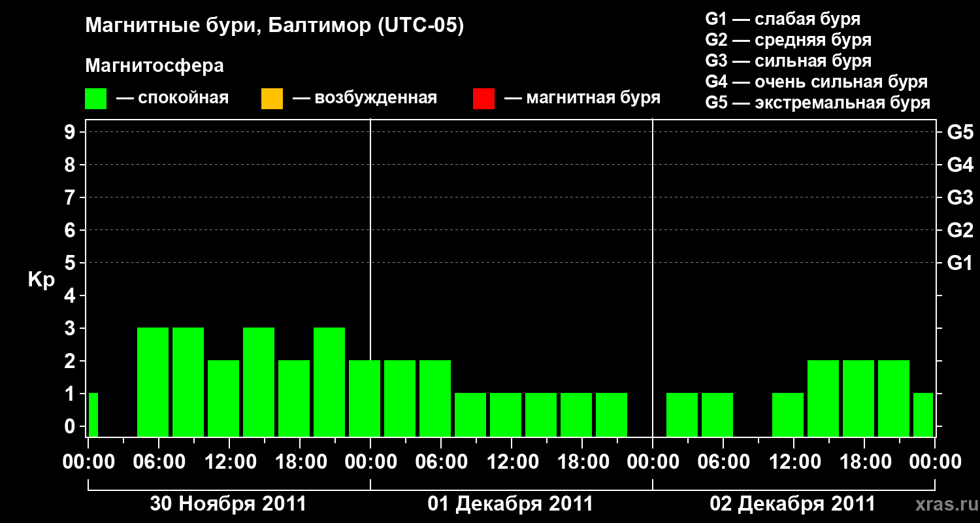This screenshot has height=523, width=980.
Task: Click the '7' value on Kp axis
Action: 71,197
